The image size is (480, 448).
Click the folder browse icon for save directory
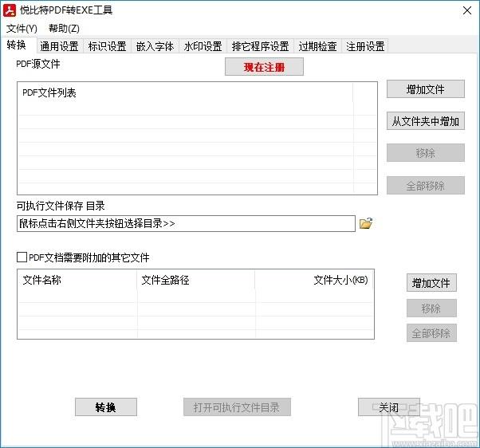[x=366, y=223]
